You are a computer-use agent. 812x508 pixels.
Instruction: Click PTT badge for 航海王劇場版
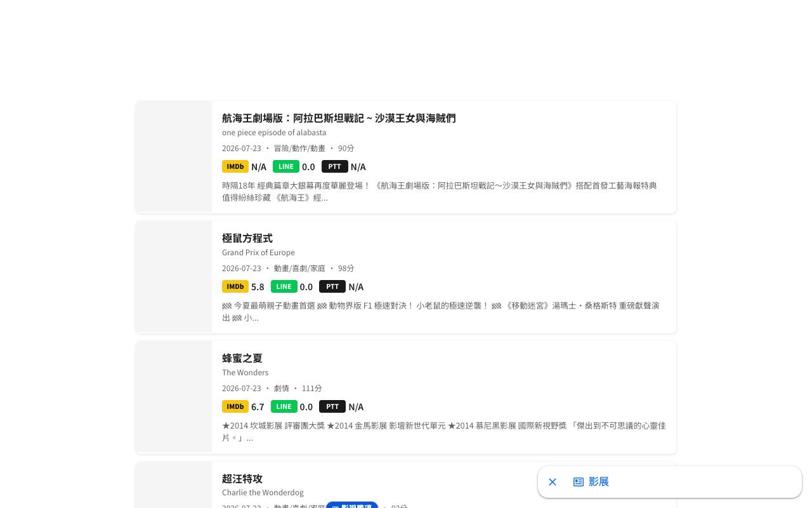click(335, 166)
